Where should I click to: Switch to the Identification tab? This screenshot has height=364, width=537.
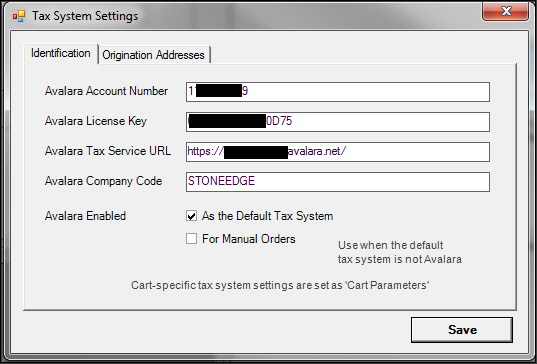[x=61, y=53]
